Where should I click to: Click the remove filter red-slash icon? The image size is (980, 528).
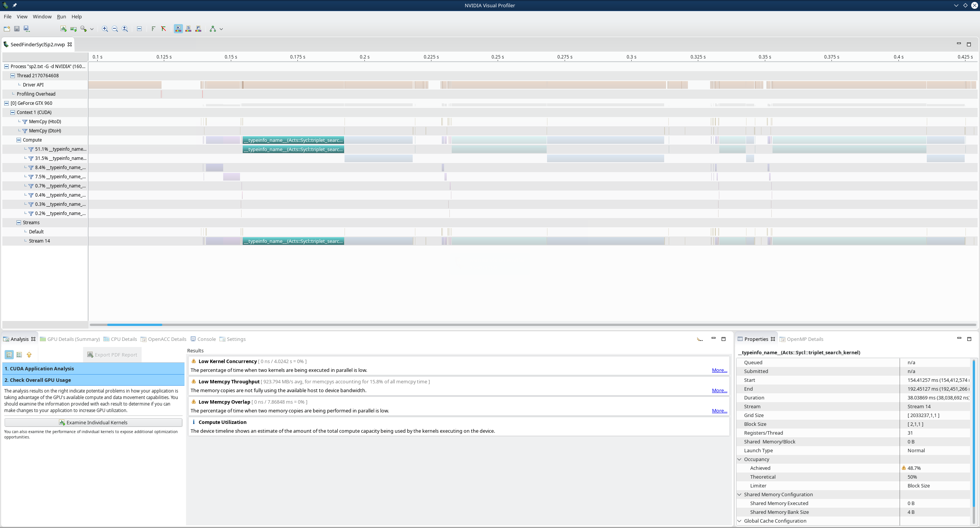(163, 29)
